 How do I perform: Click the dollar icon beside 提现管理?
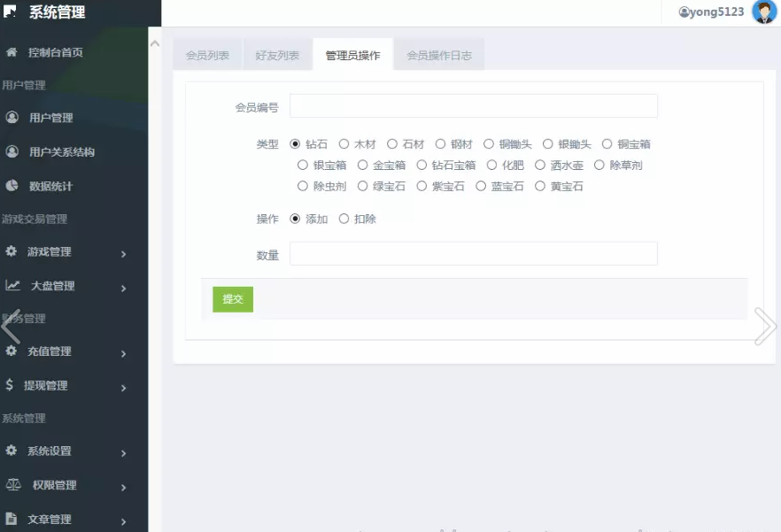pos(10,384)
